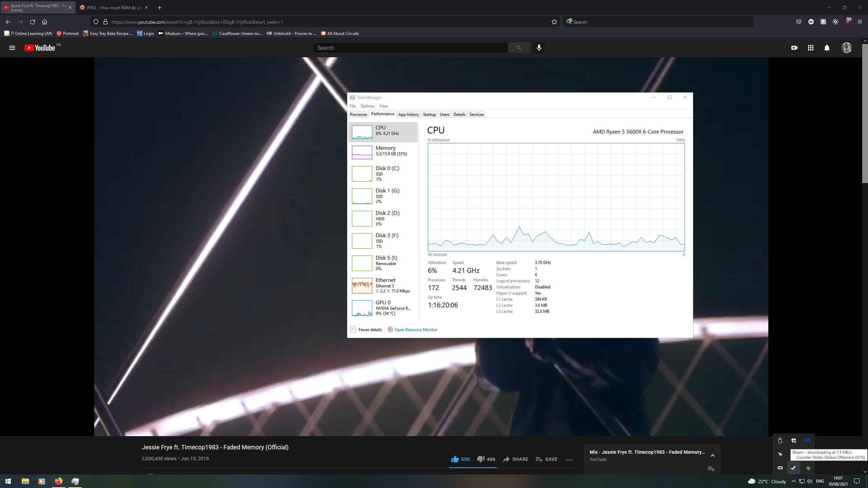The height and width of the screenshot is (488, 868).
Task: Switch to the POLL RAM browser tab
Action: point(114,7)
